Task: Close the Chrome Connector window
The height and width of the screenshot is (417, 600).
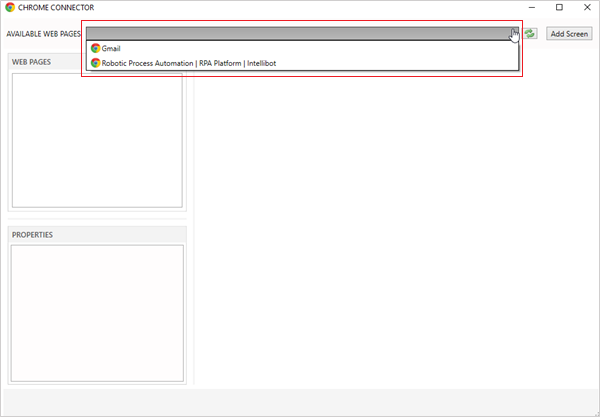Action: point(587,7)
